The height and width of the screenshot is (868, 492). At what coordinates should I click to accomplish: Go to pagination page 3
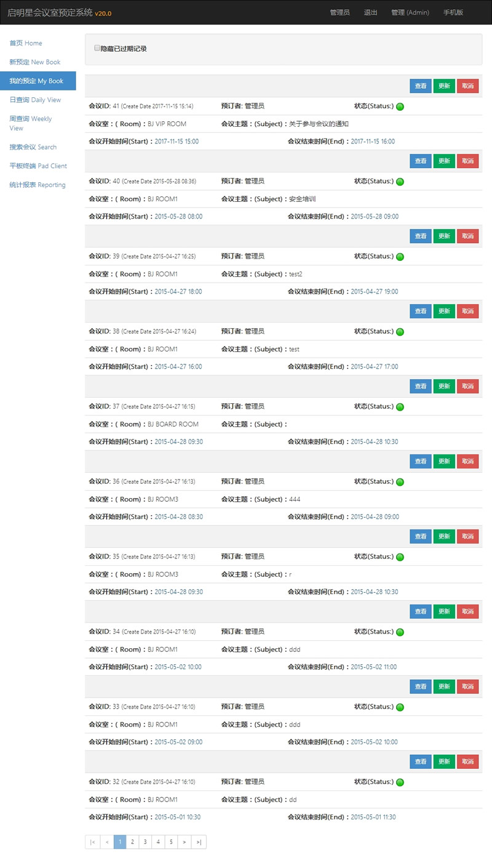click(145, 842)
